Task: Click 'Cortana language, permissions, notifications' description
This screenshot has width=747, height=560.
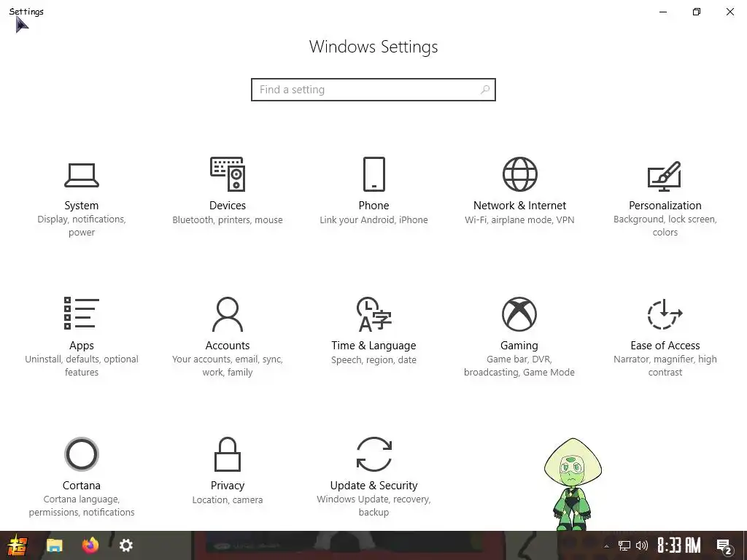Action: pos(82,506)
